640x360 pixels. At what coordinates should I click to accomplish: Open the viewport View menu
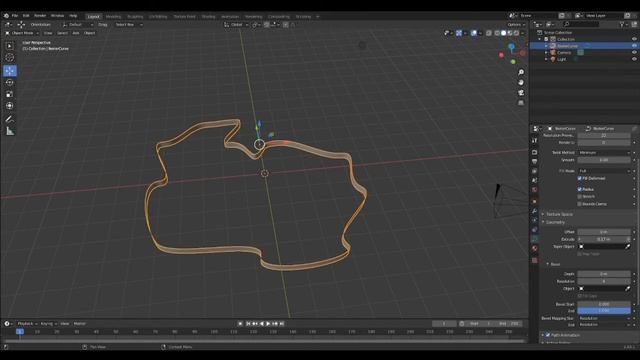(x=48, y=33)
